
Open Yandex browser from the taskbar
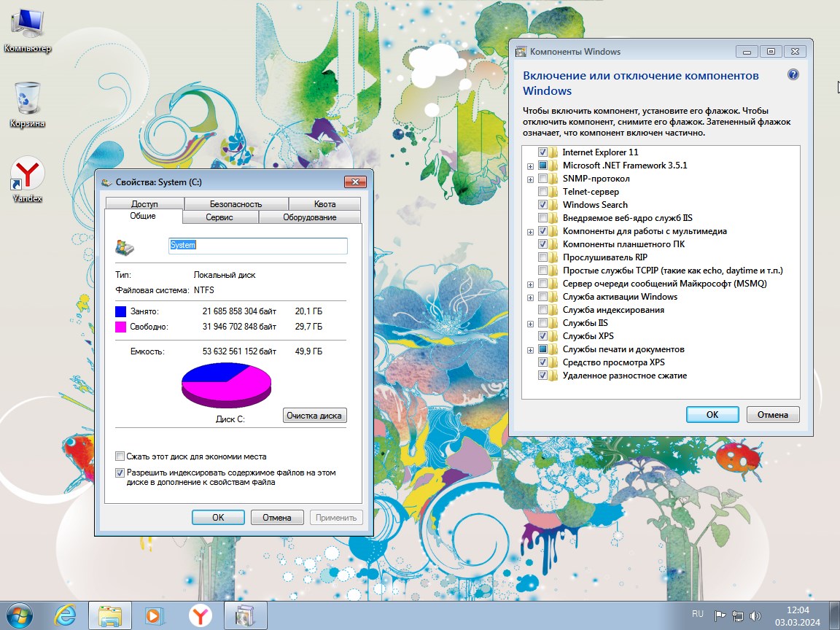(x=200, y=615)
